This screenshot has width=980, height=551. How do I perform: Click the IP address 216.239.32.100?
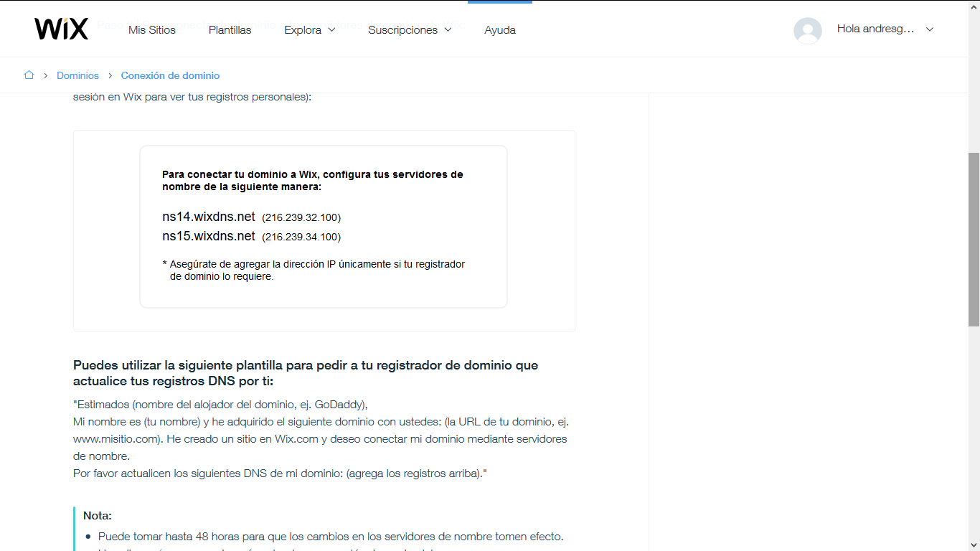(x=301, y=217)
